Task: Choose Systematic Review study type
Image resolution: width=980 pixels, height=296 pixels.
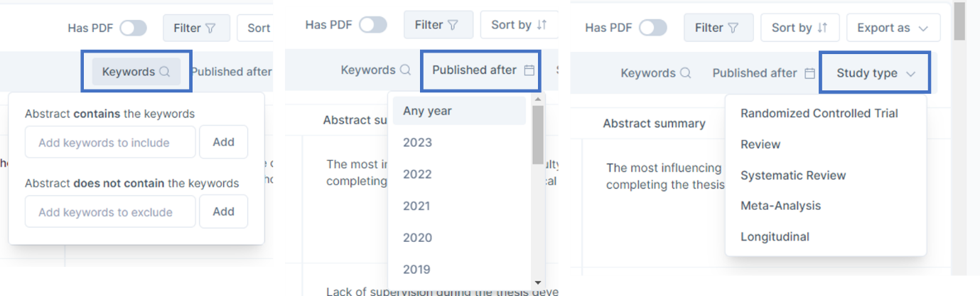Action: tap(793, 175)
